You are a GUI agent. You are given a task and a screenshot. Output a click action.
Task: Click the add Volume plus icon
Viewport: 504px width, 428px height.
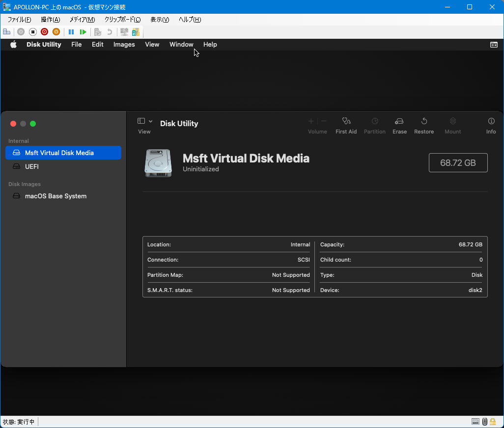coord(311,121)
